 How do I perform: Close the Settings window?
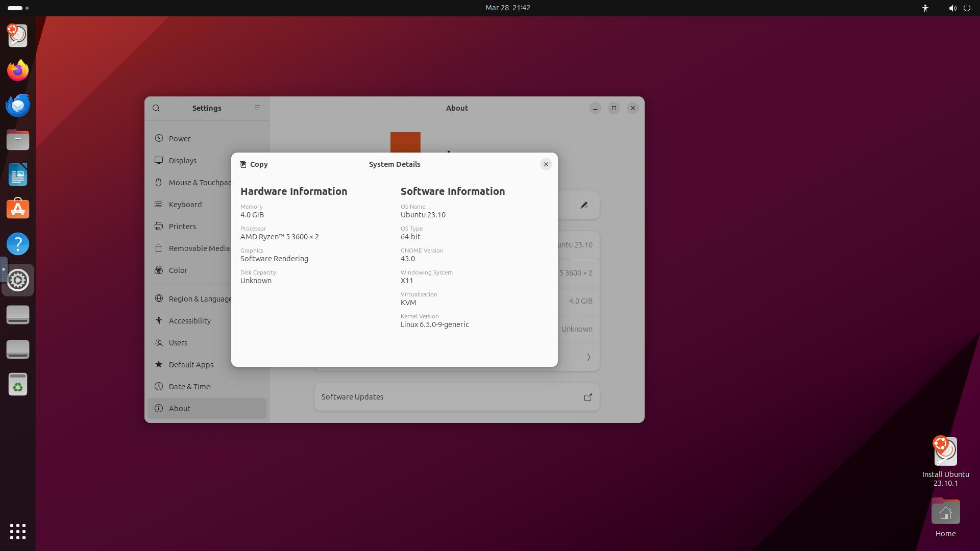pos(633,108)
